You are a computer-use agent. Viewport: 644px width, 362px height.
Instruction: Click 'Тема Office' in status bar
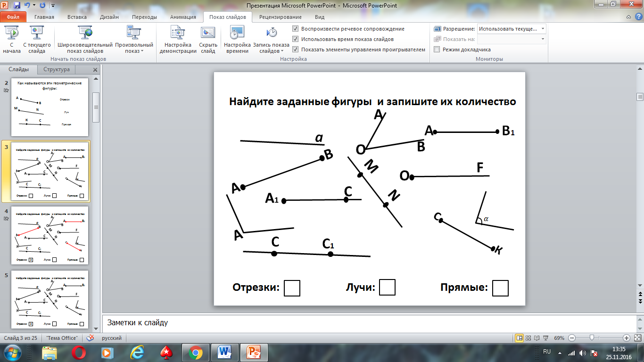pos(62,338)
